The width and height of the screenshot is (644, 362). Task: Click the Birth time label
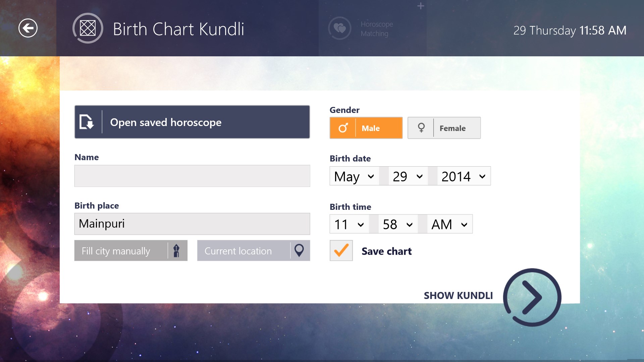click(351, 206)
